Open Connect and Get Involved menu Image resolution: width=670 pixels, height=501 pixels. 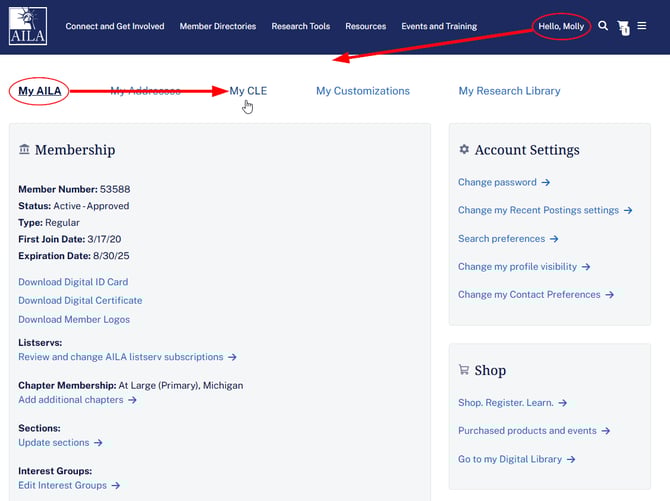coord(115,26)
